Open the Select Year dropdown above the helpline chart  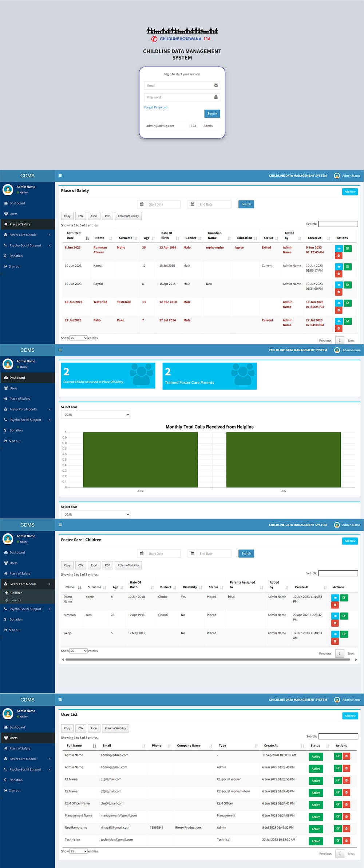pyautogui.click(x=95, y=415)
